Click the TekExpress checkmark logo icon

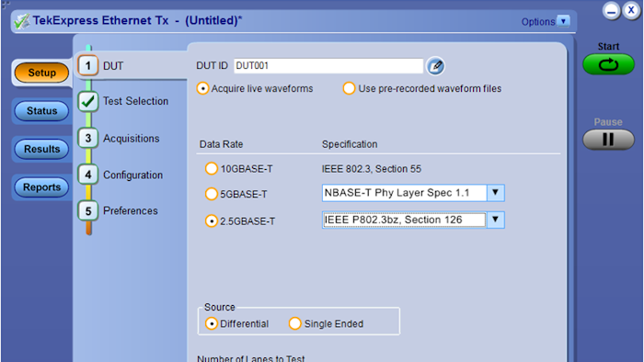pyautogui.click(x=21, y=21)
